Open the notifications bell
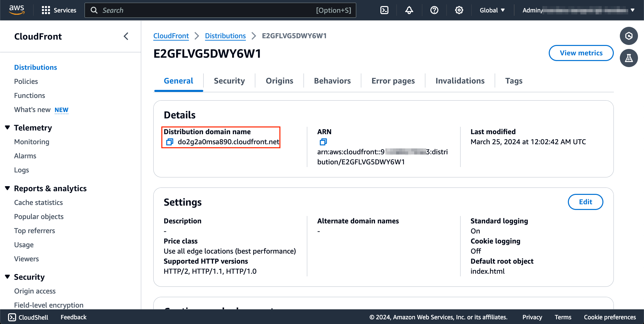 pyautogui.click(x=409, y=10)
